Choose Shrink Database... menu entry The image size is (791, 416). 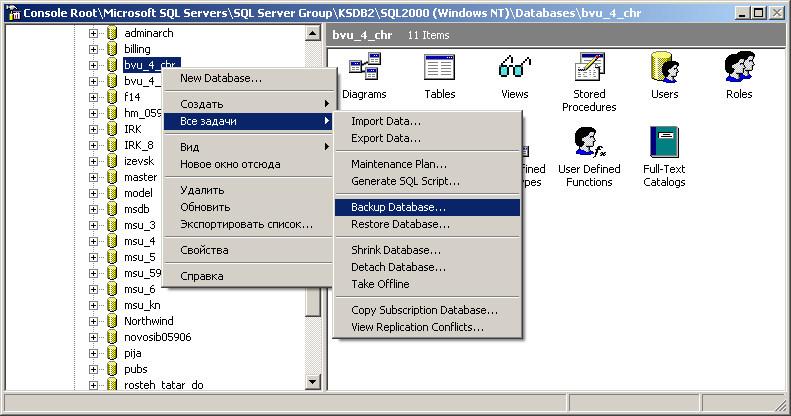pyautogui.click(x=427, y=250)
